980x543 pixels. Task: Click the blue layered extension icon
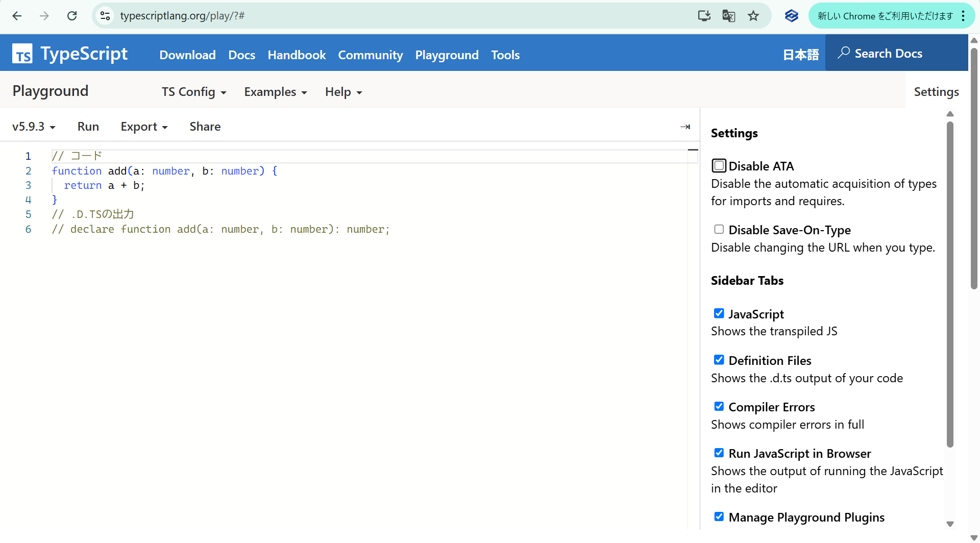791,16
